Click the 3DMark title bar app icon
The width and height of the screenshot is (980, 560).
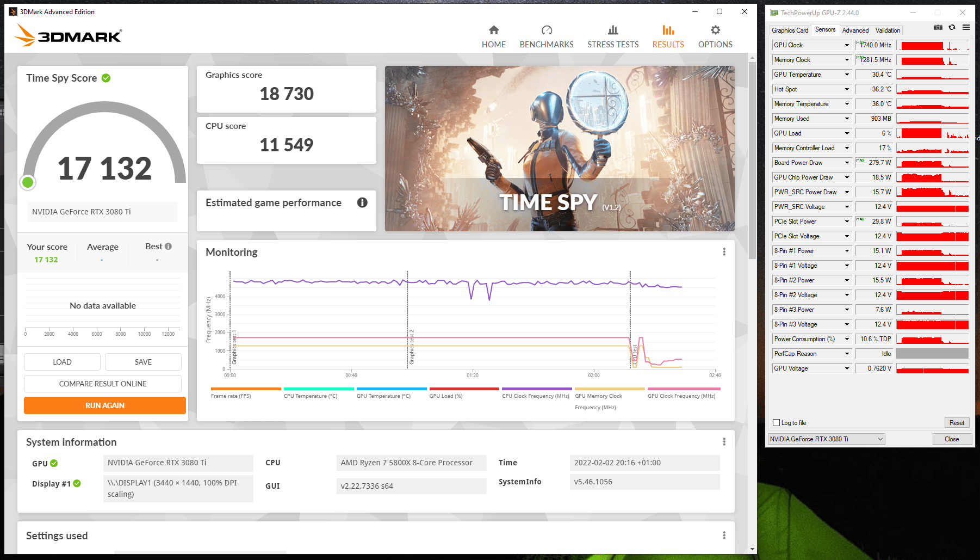[13, 11]
